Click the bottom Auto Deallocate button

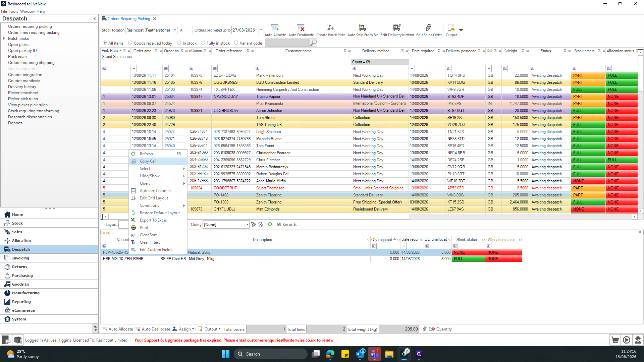(x=153, y=329)
